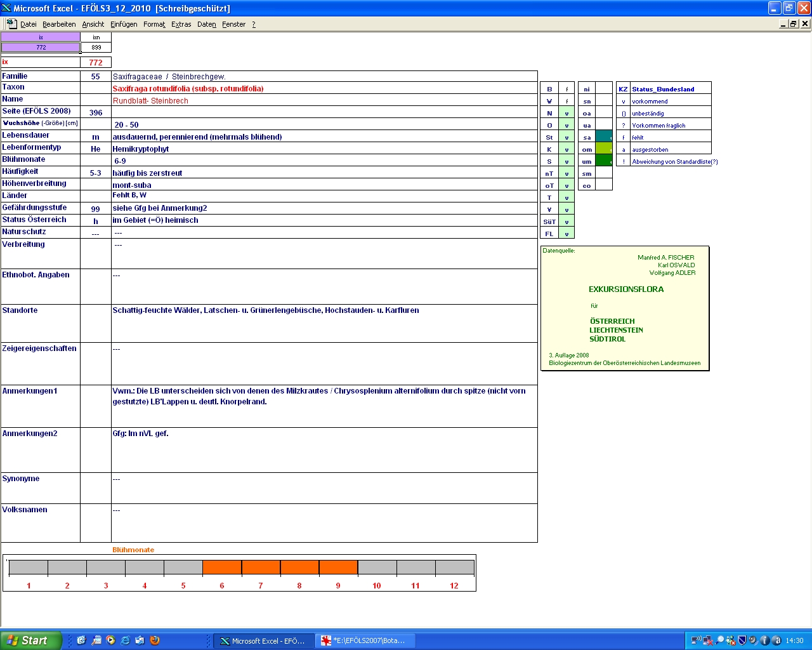Select the taxon Saxifraga rotundifolia cell
The height and width of the screenshot is (650, 812).
324,88
